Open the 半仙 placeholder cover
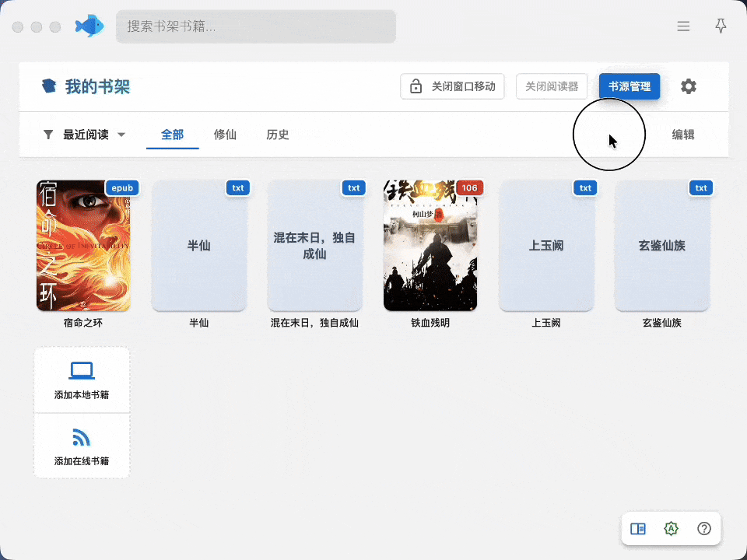The height and width of the screenshot is (560, 747). click(199, 246)
